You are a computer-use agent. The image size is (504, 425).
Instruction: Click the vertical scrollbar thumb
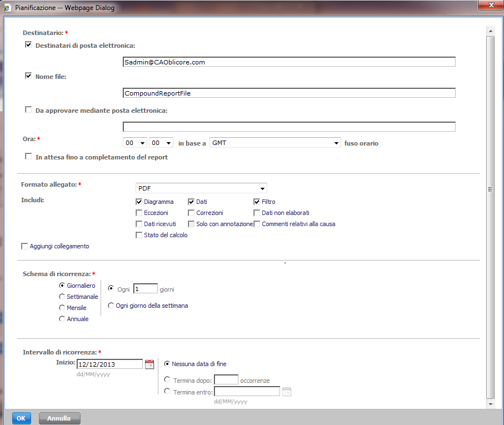click(x=491, y=217)
